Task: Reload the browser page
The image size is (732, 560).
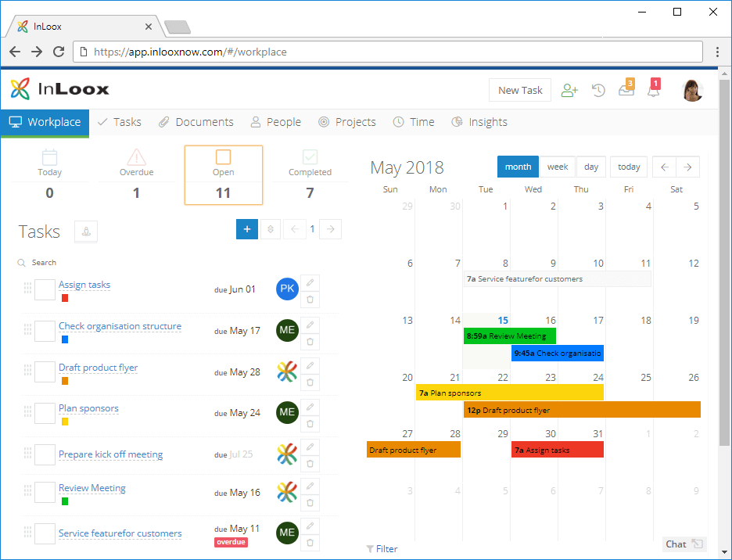Action: point(59,52)
